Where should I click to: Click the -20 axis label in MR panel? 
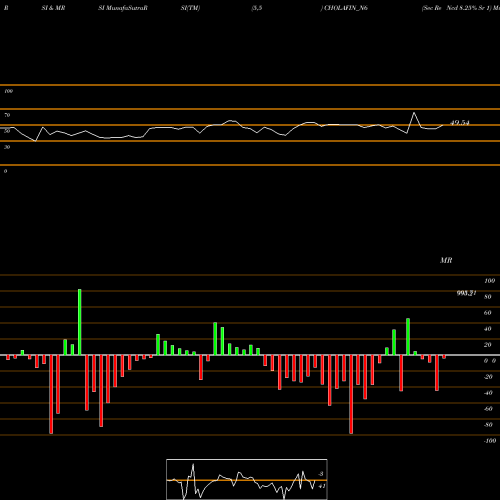click(x=488, y=377)
